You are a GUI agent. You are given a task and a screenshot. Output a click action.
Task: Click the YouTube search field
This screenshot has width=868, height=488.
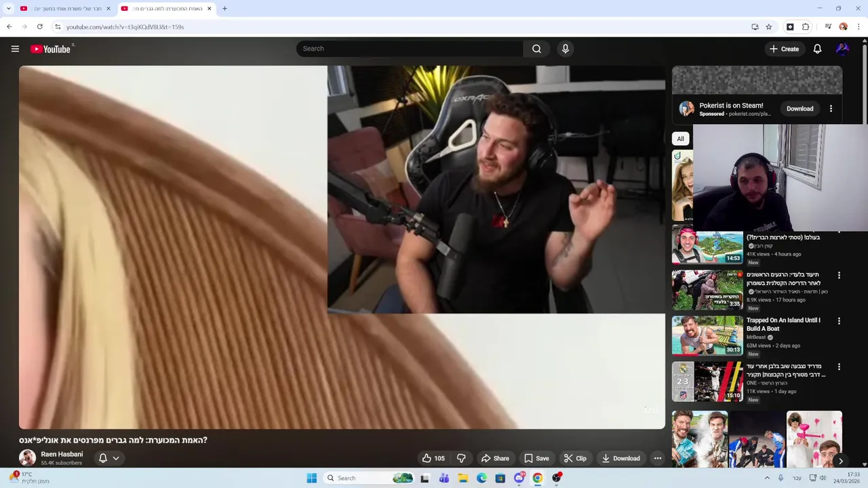click(410, 49)
